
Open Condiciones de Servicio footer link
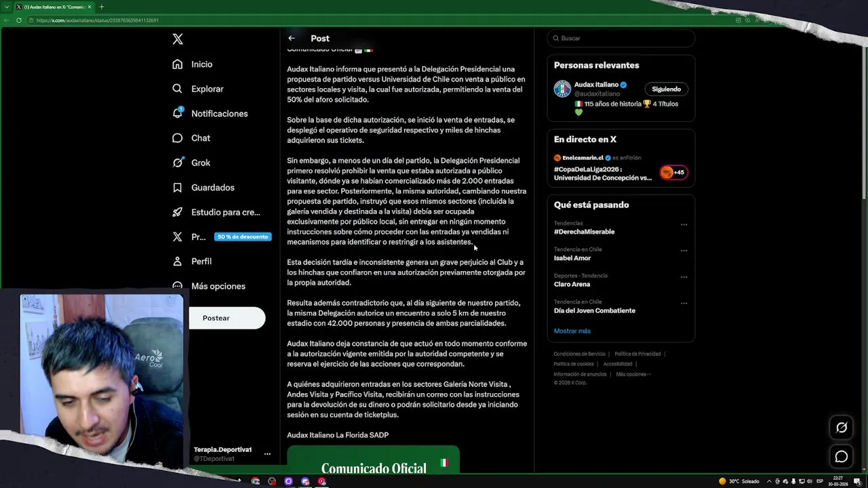click(579, 354)
